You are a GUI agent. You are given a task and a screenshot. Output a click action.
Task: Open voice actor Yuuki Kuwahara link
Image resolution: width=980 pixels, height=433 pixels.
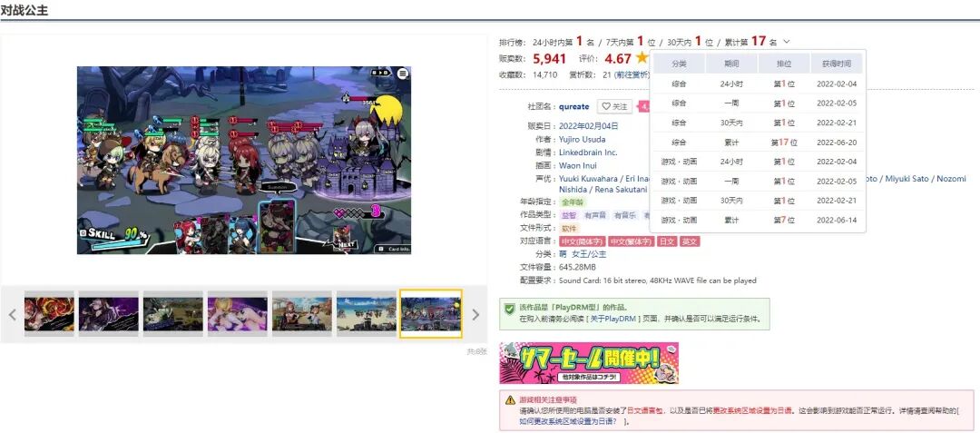pos(588,179)
